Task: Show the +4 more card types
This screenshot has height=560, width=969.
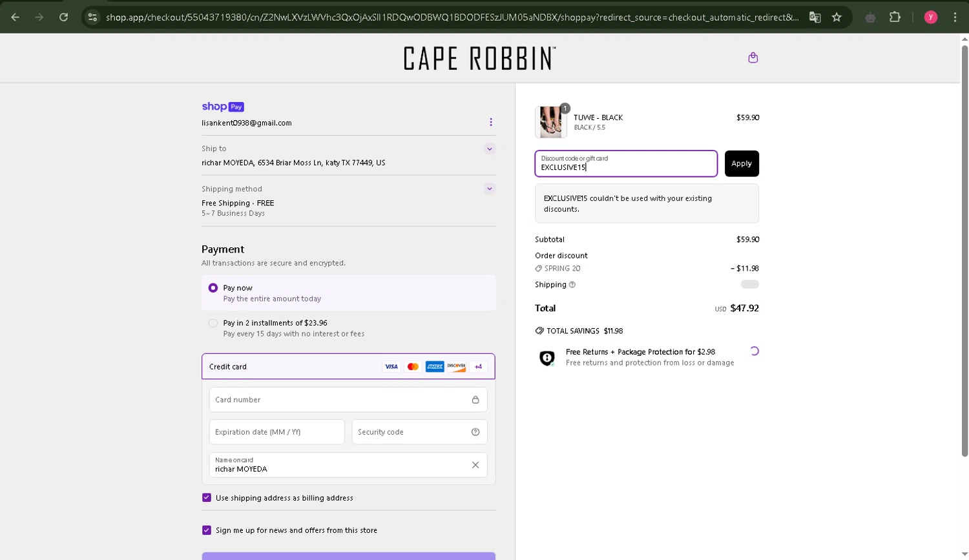Action: (478, 366)
